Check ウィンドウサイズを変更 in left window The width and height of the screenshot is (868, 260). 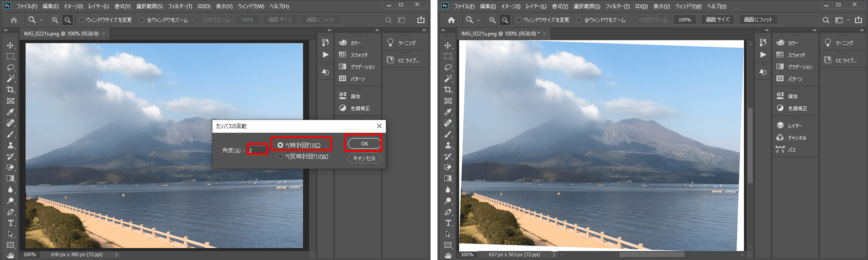[81, 20]
